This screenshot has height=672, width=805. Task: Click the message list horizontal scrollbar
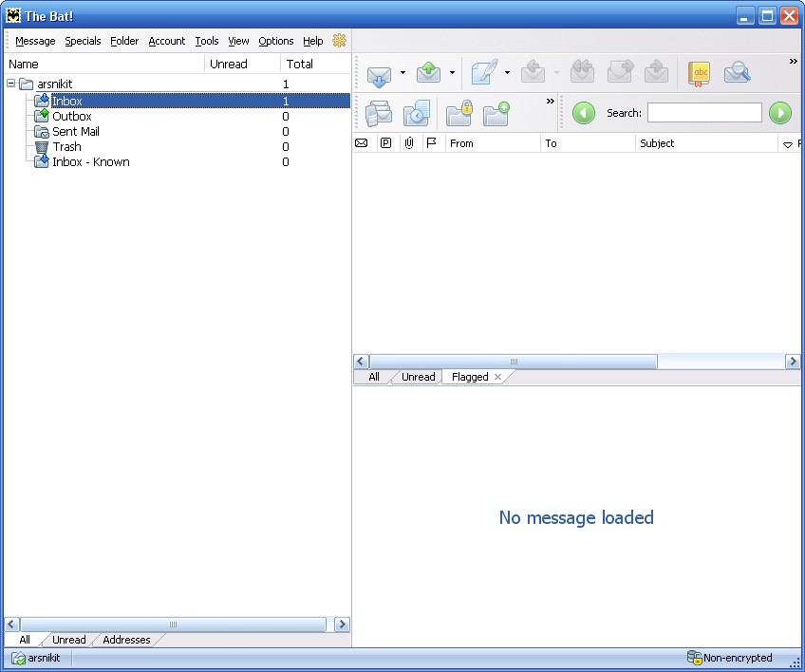click(x=513, y=362)
